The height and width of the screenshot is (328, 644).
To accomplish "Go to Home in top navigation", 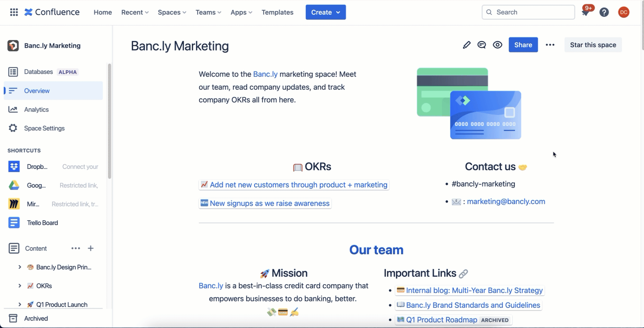I will pos(103,12).
